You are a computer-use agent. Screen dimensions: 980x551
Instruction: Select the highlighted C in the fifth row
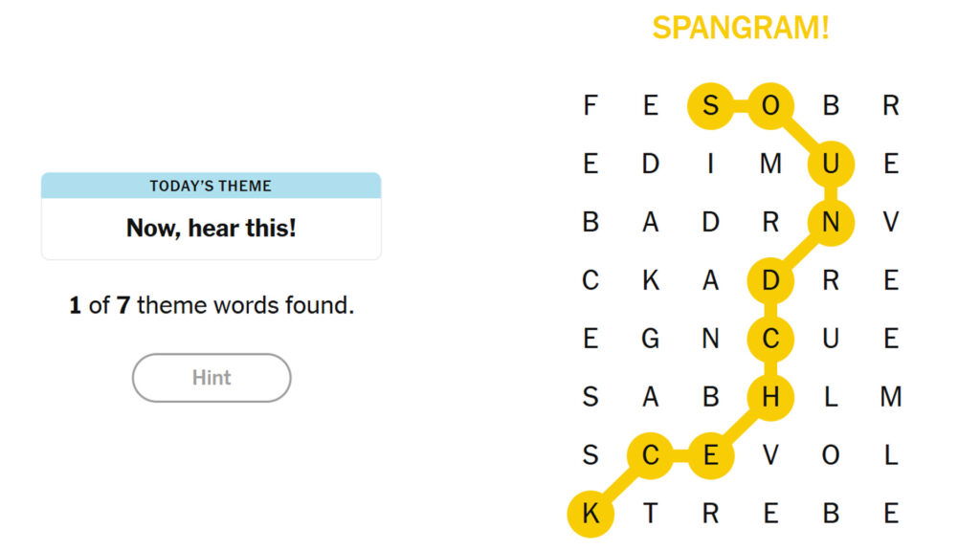click(x=770, y=340)
